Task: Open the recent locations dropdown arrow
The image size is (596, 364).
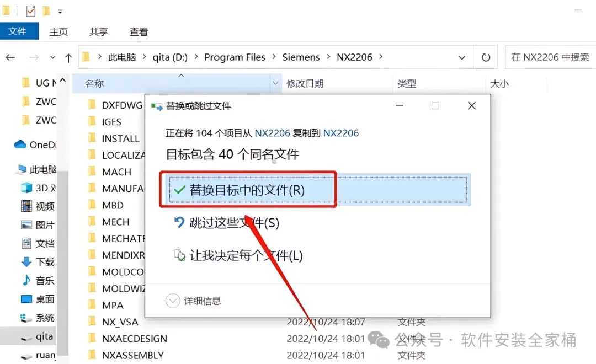Action: (52, 57)
